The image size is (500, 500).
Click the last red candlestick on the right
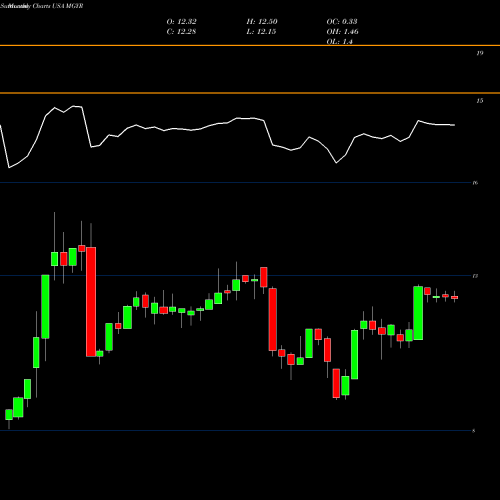[454, 297]
